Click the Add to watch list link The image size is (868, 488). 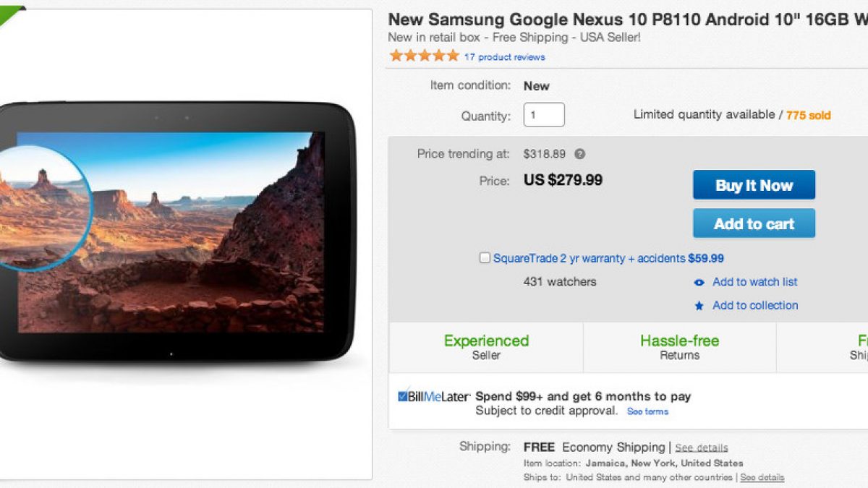click(x=754, y=282)
